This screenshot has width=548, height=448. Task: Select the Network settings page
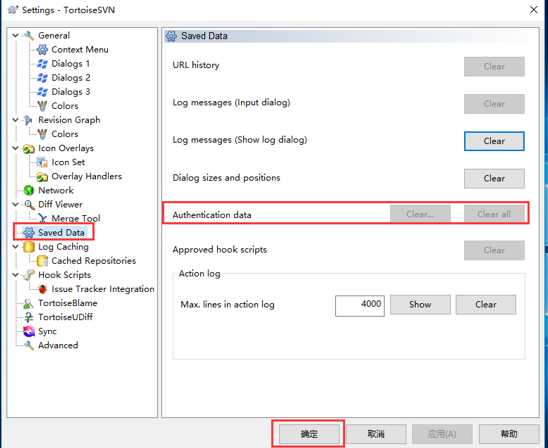(56, 190)
